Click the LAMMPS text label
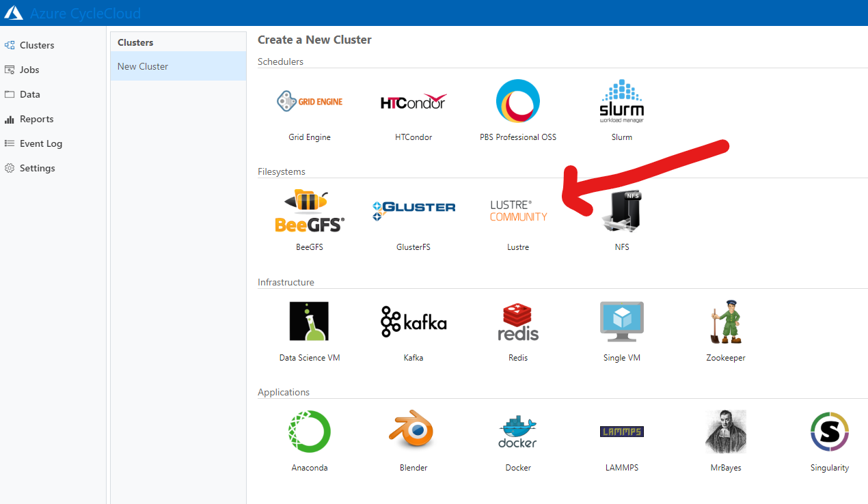This screenshot has height=504, width=868. click(622, 468)
